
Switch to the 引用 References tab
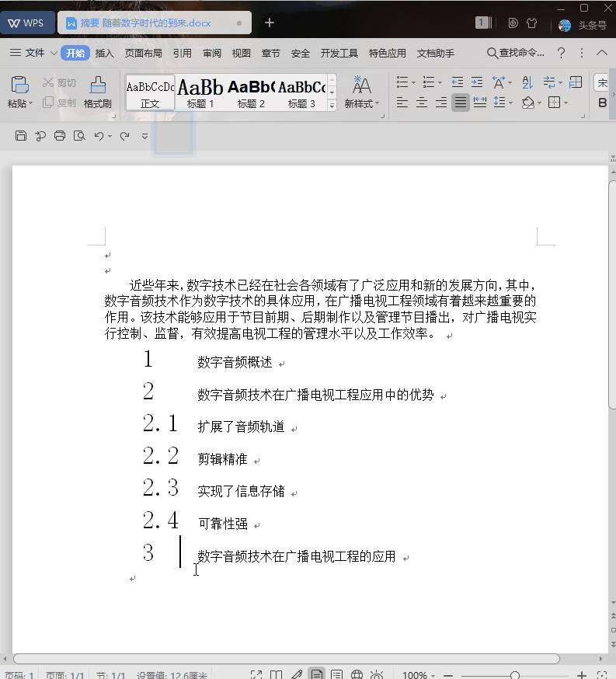pyautogui.click(x=183, y=54)
